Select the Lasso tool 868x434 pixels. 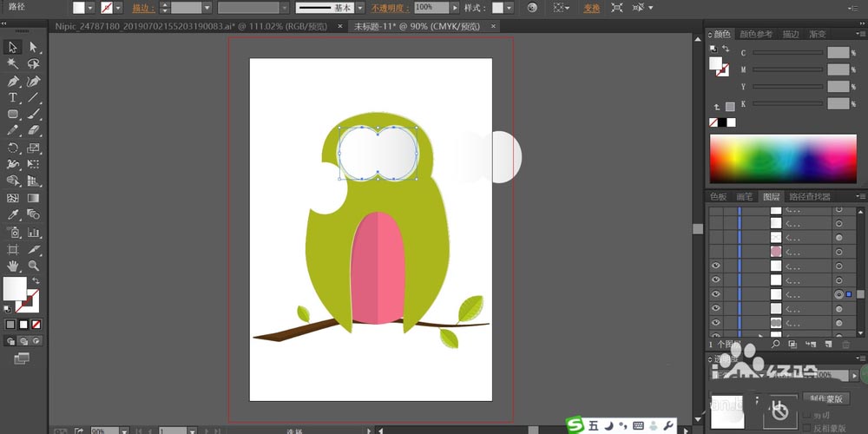pos(33,63)
